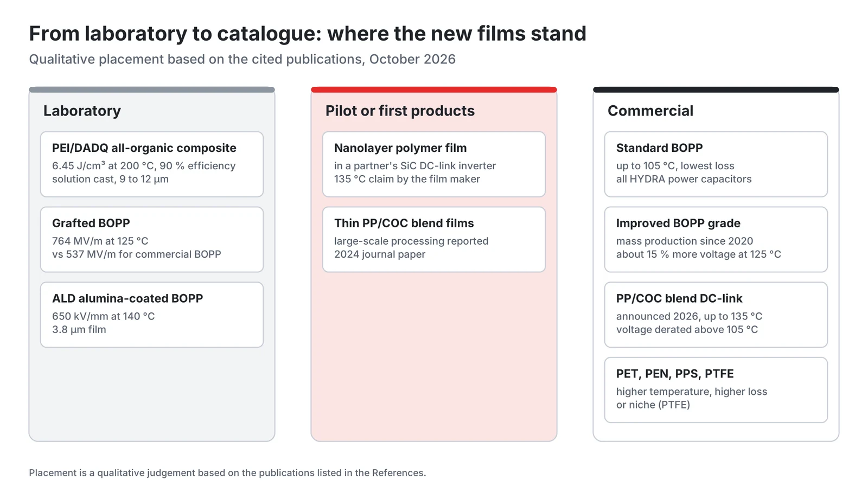This screenshot has height=492, width=868.
Task: Click the Pilot or first products heading
Action: pos(400,111)
